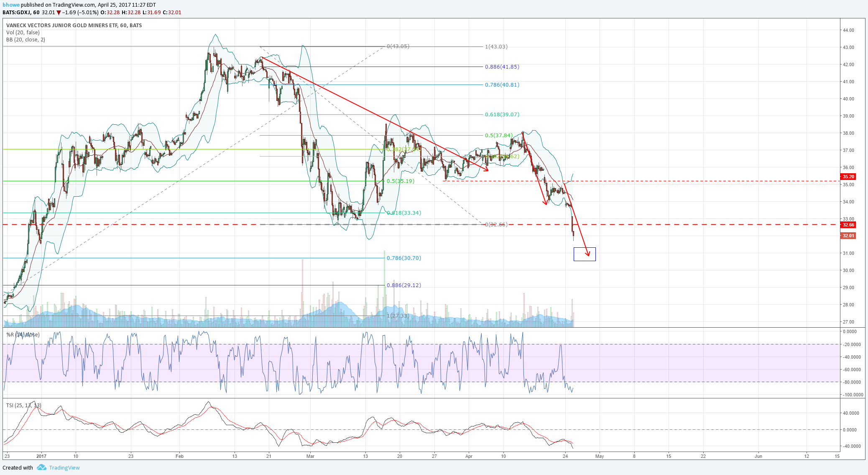The image size is (868, 475).
Task: Select the Vol (20, false) indicator label
Action: [x=23, y=33]
